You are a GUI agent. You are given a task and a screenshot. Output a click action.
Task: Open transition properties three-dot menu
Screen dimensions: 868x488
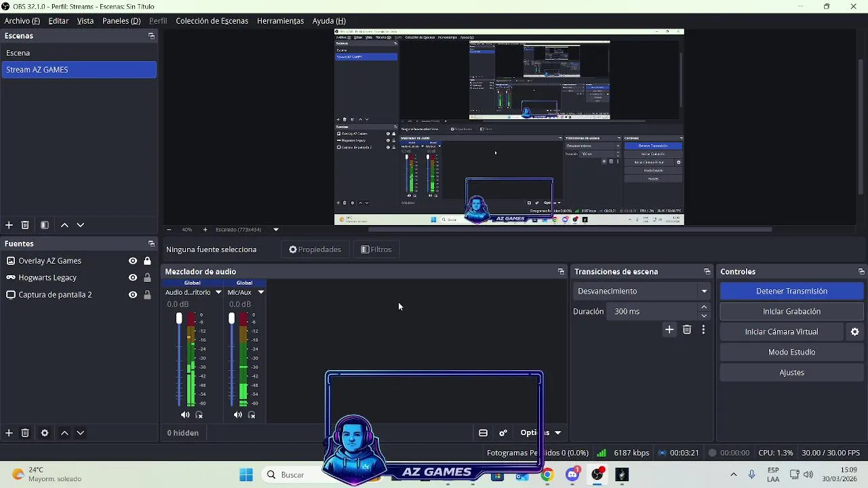pos(703,329)
